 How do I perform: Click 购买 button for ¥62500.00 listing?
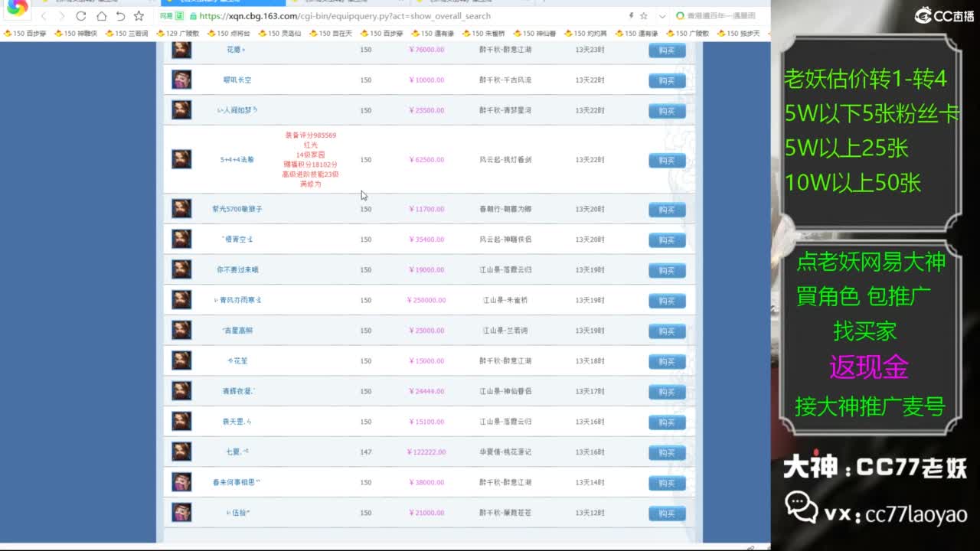click(x=667, y=160)
